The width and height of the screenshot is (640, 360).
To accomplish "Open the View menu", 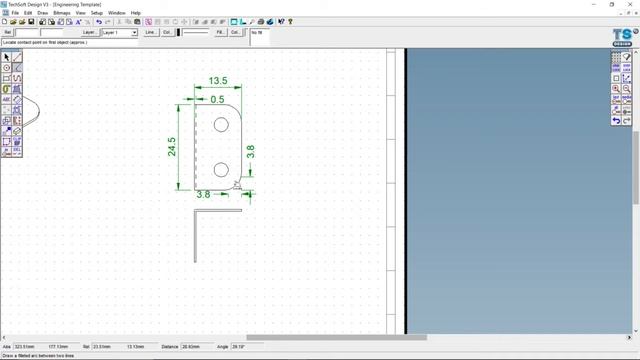I will tap(80, 13).
